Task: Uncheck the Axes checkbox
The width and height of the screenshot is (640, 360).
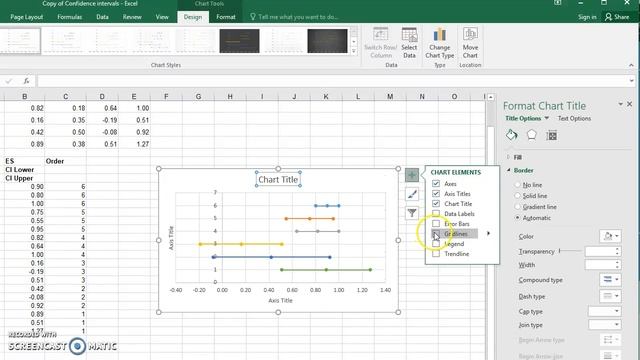Action: pyautogui.click(x=436, y=184)
